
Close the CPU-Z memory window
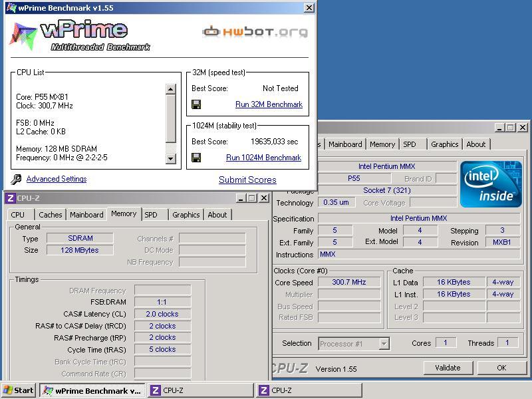coord(264,198)
